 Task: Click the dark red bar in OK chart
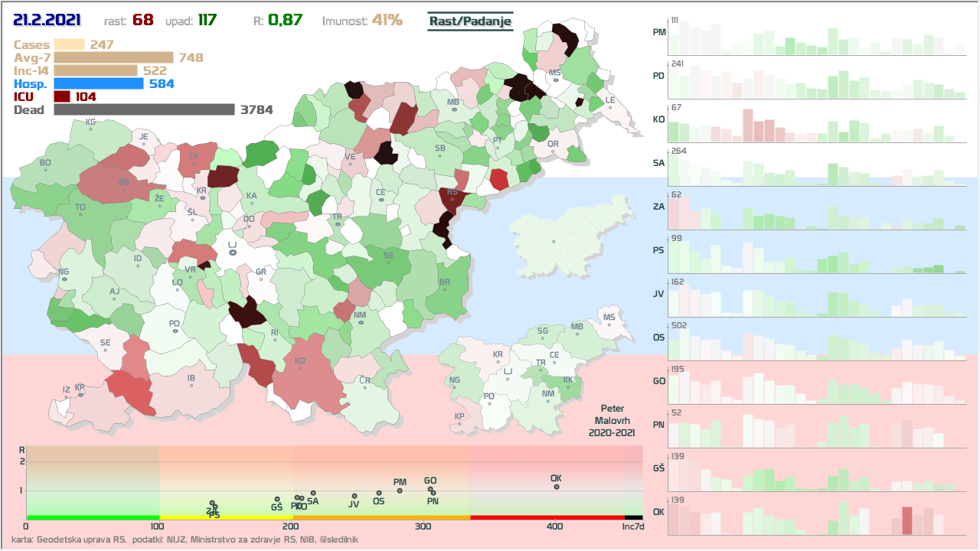click(906, 520)
